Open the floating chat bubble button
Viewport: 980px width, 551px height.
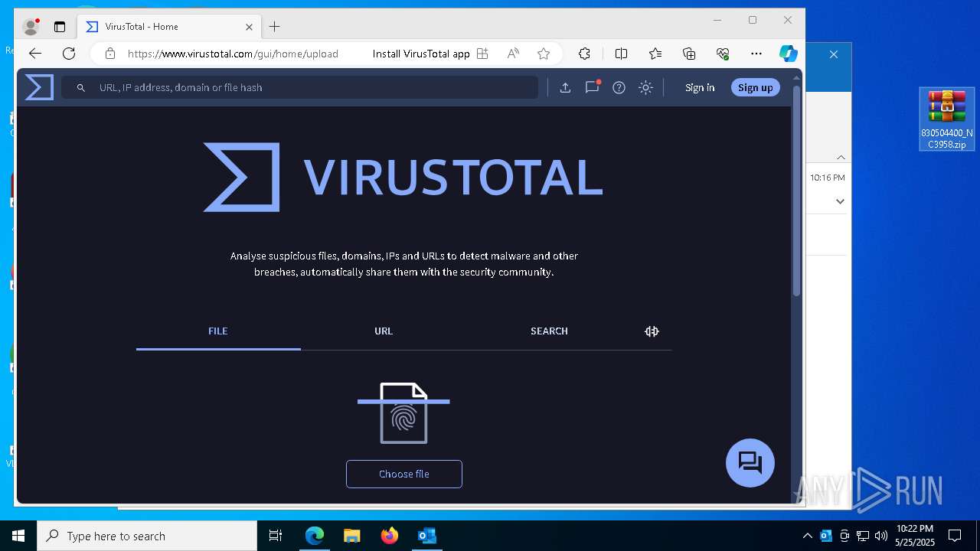[x=750, y=462]
